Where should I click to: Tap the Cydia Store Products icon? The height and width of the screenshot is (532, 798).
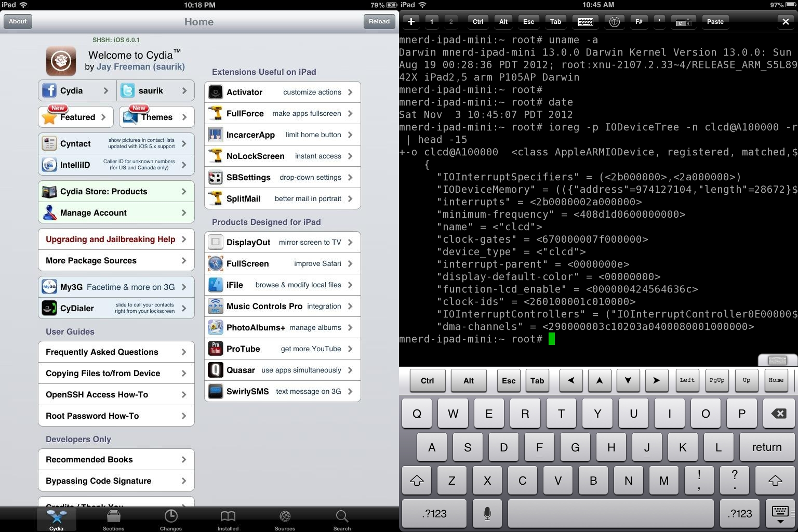49,191
